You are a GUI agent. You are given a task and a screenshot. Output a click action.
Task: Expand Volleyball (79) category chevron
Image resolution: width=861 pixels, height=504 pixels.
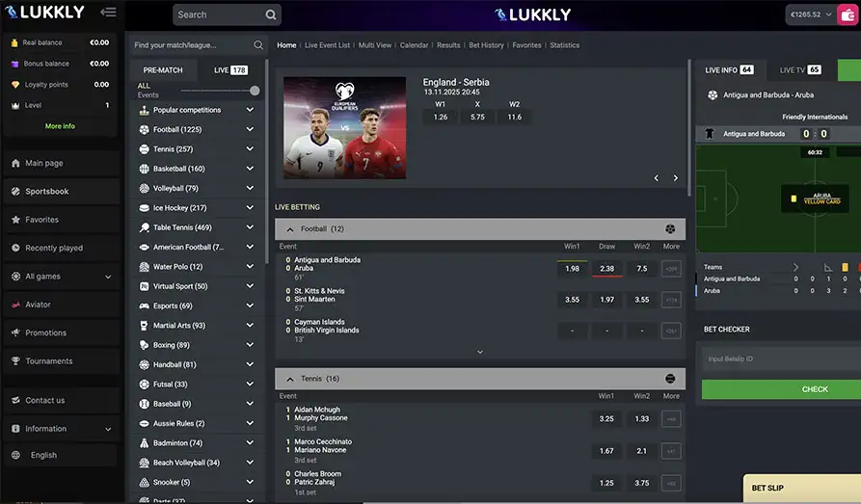point(250,188)
